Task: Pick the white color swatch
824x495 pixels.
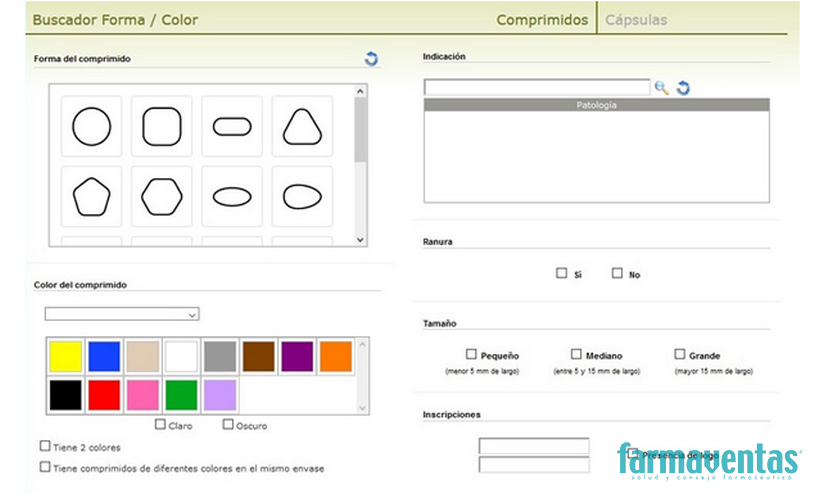Action: coord(181,356)
